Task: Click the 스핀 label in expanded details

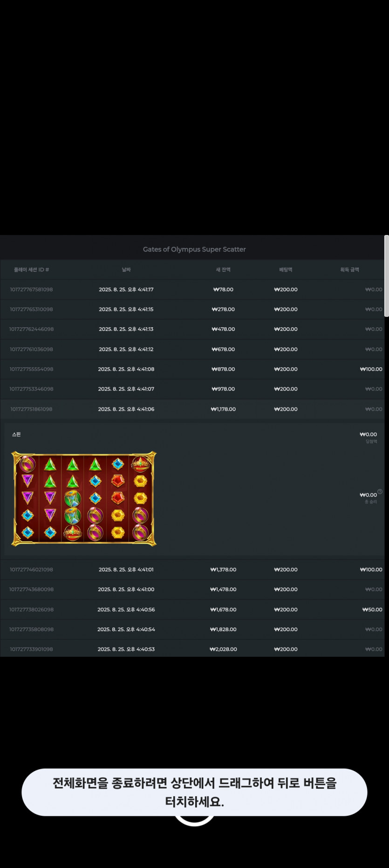Action: [x=16, y=434]
